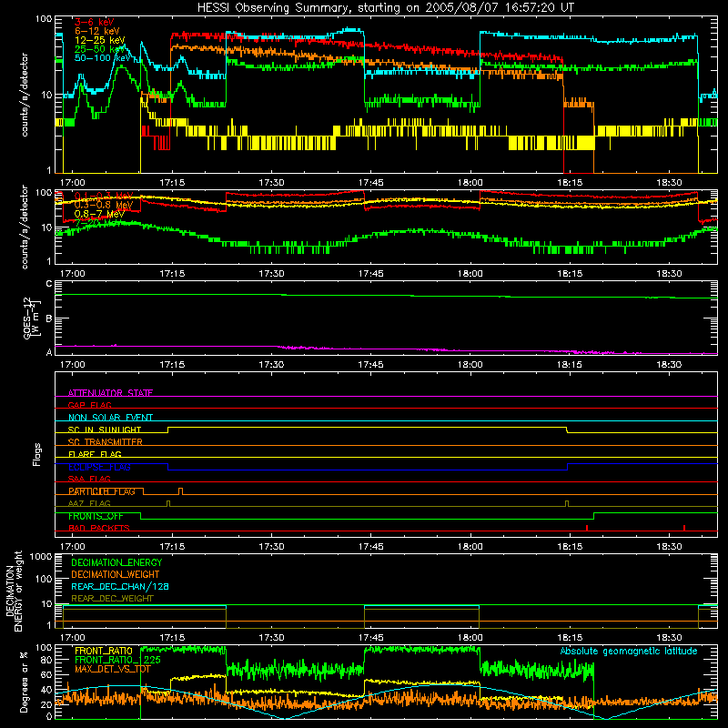Click the A class label on GOES axis
This screenshot has height=728, width=728.
49,352
